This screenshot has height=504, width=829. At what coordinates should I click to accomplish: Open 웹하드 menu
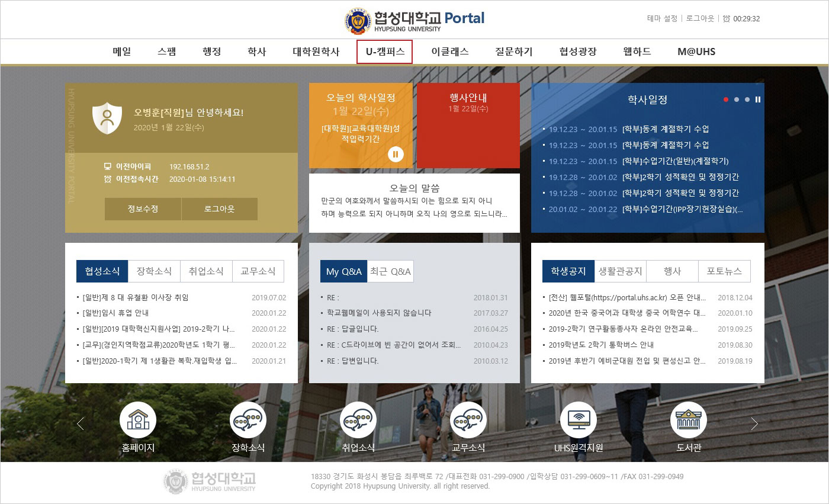tap(637, 52)
